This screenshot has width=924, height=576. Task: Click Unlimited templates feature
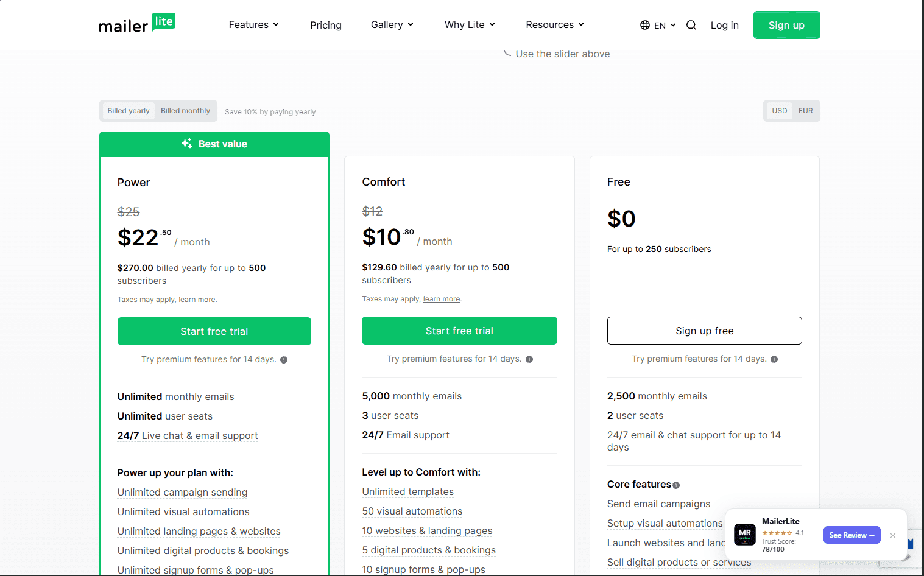click(408, 491)
